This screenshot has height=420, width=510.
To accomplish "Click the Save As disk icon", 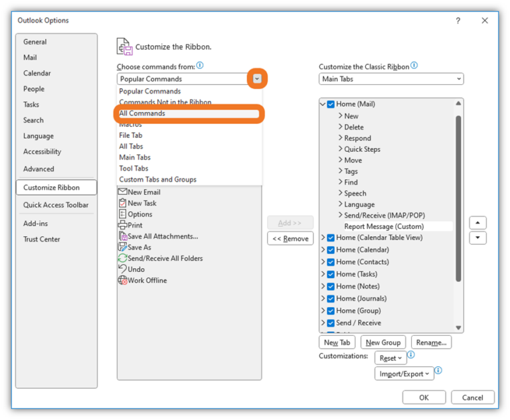I will 123,247.
